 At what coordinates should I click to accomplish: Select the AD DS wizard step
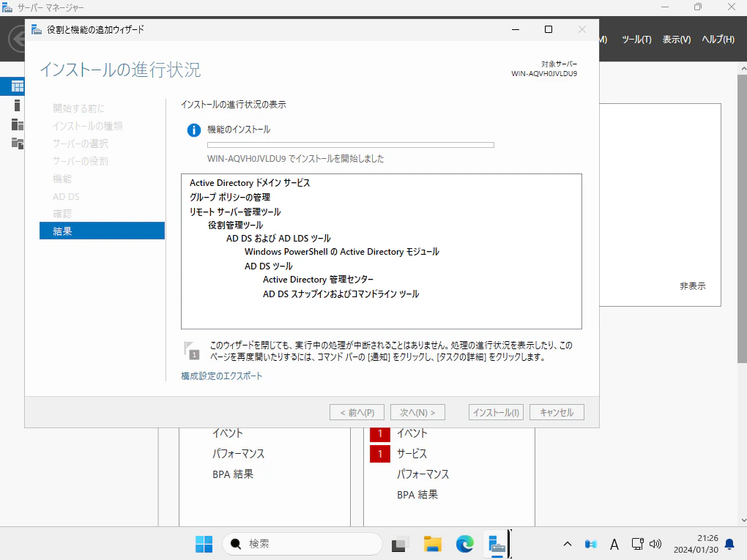click(x=66, y=196)
